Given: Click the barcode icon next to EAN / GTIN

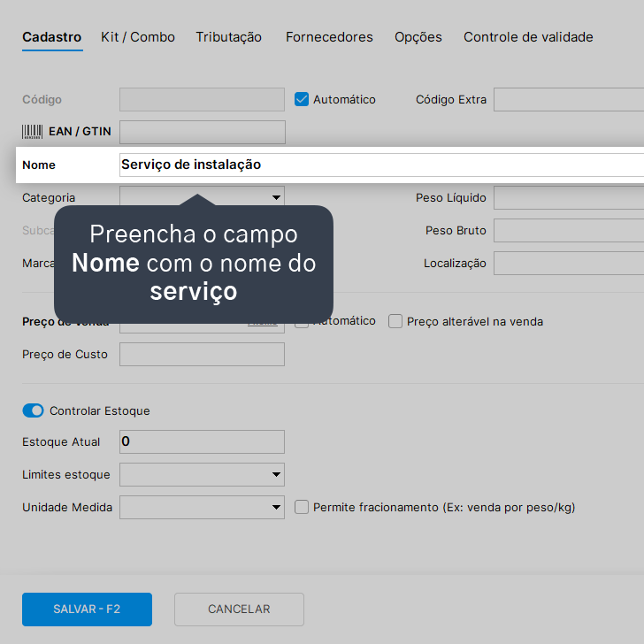Looking at the screenshot, I should point(32,132).
